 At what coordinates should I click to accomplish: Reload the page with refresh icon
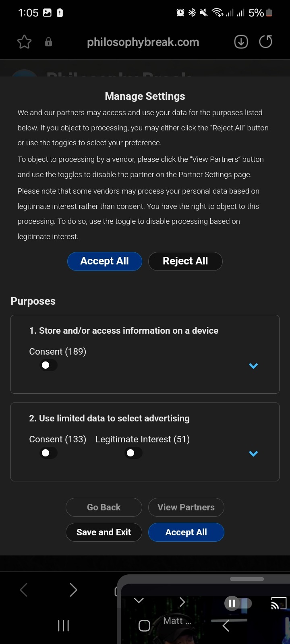pos(265,42)
